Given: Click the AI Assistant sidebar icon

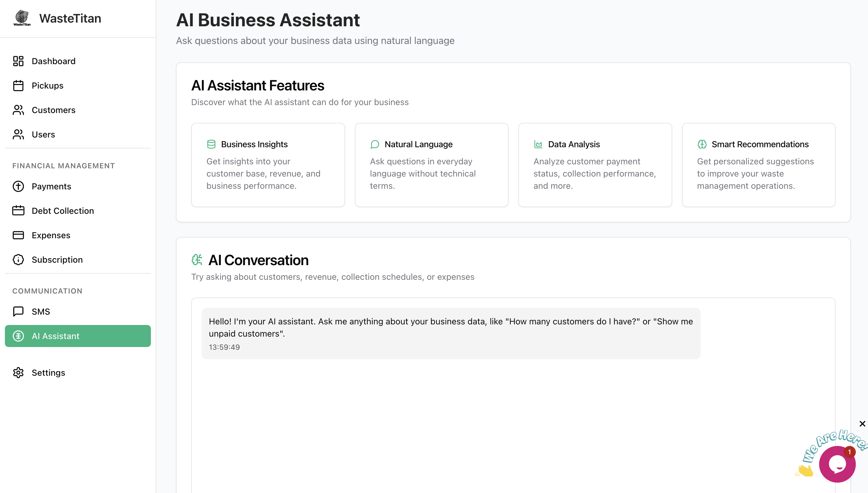Looking at the screenshot, I should [x=18, y=336].
